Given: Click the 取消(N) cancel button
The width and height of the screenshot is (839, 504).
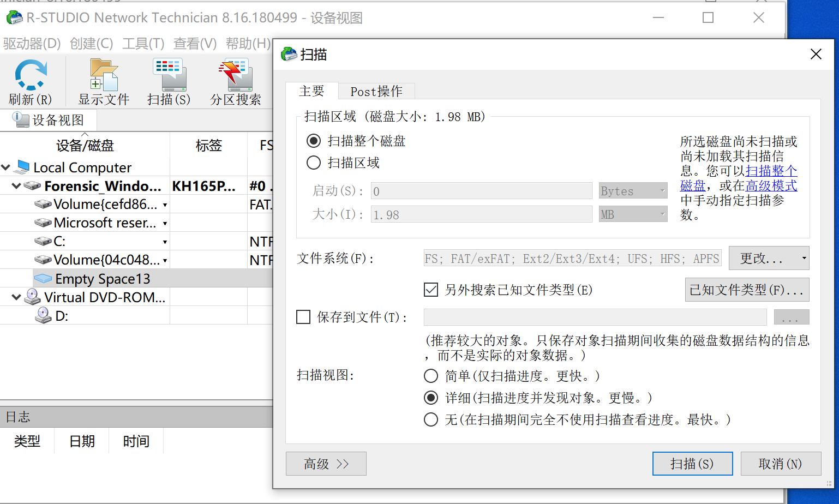Looking at the screenshot, I should (x=781, y=464).
